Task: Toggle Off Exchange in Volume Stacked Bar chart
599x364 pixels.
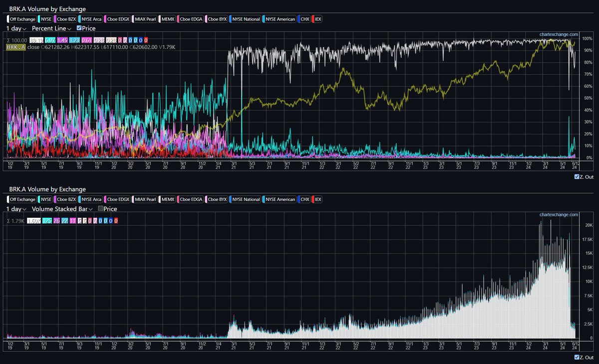Action: pyautogui.click(x=21, y=199)
